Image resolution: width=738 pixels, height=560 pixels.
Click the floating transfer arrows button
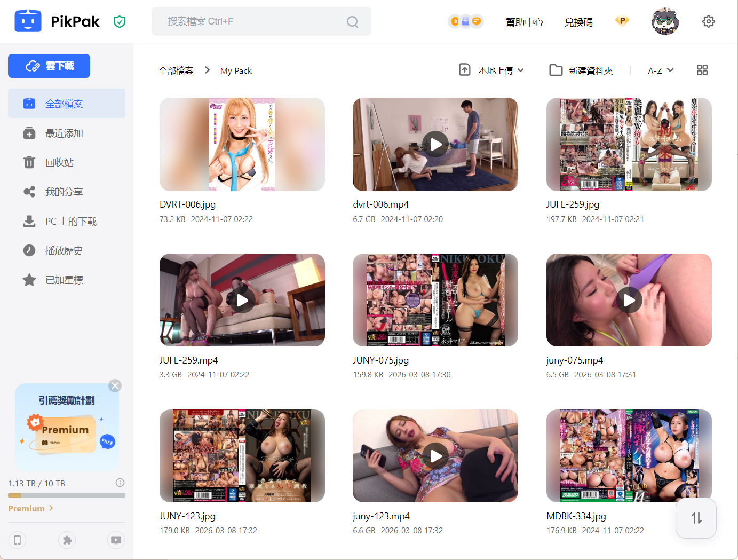tap(696, 518)
